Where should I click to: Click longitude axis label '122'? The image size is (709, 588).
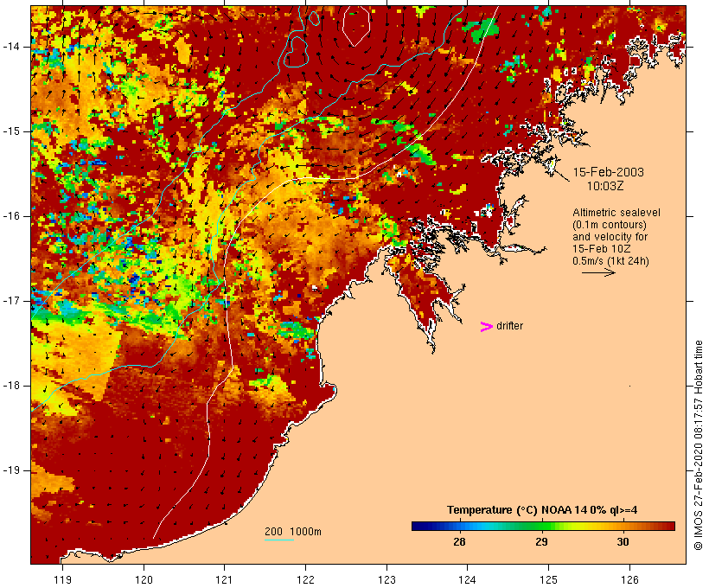(306, 579)
